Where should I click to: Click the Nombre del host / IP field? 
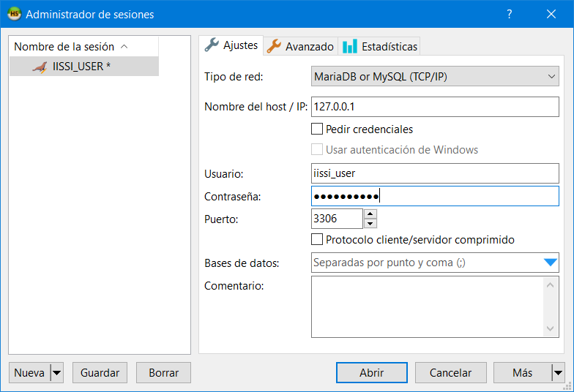pos(435,107)
